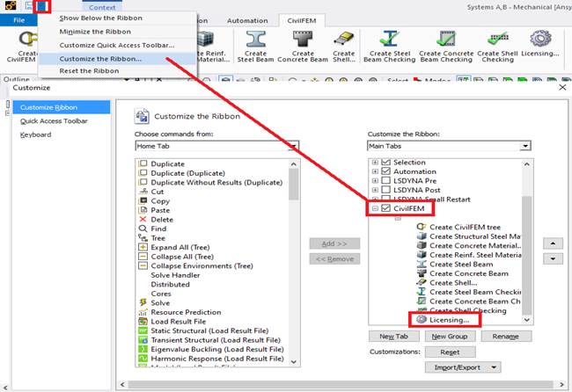
Task: Choose Customize Quick Access Toolbar menu entry
Action: tap(117, 45)
